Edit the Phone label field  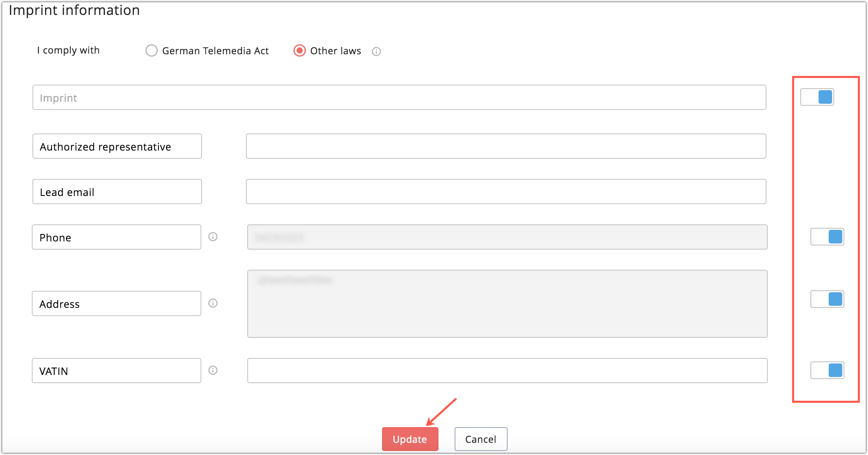click(x=116, y=237)
